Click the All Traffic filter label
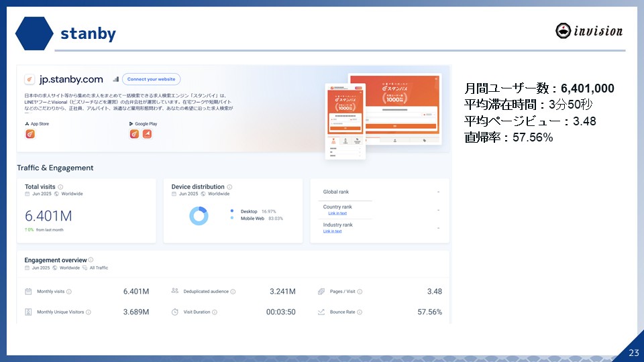This screenshot has height=362, width=644. (99, 268)
